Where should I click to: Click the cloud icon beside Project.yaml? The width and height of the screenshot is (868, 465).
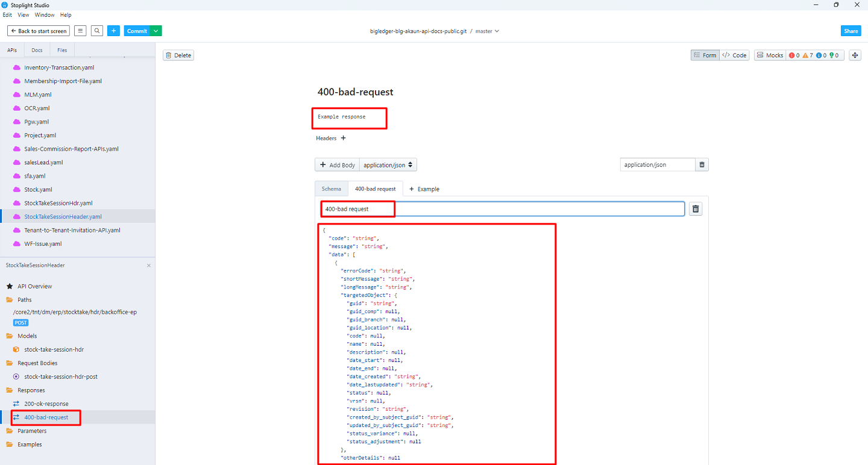click(x=17, y=136)
